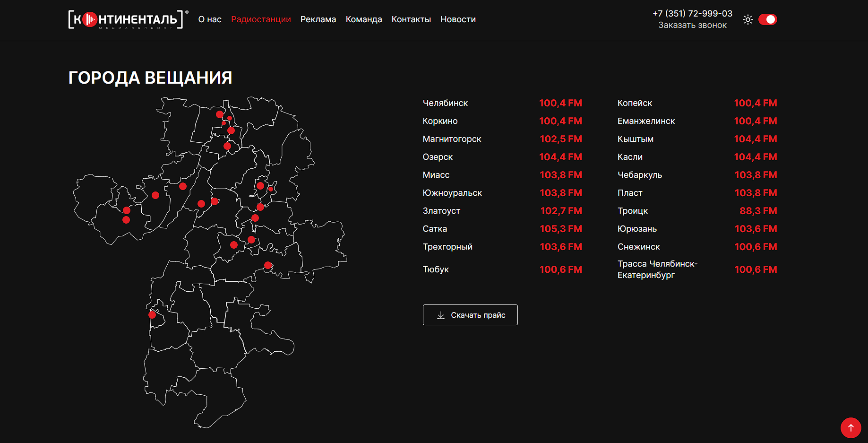Click the Троицк 88,3 FM frequency
868x443 pixels.
758,211
